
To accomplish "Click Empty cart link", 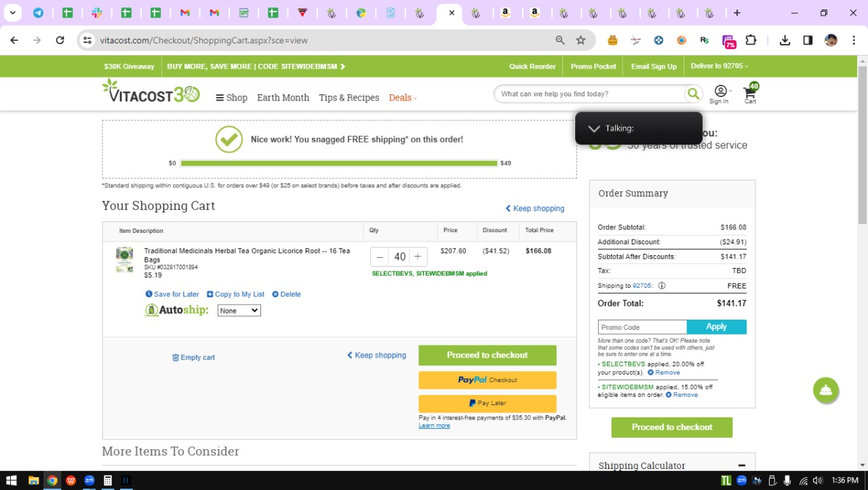I will [193, 358].
